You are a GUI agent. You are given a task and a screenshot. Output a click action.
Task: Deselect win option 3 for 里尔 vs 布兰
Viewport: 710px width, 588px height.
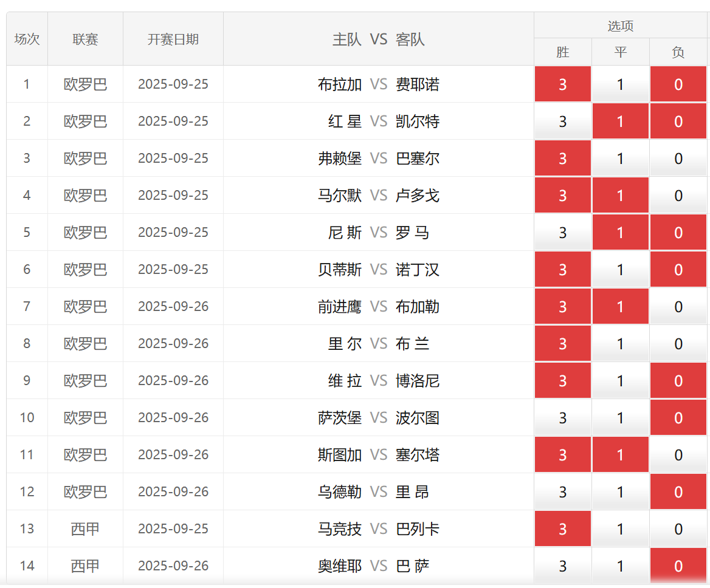(x=562, y=344)
